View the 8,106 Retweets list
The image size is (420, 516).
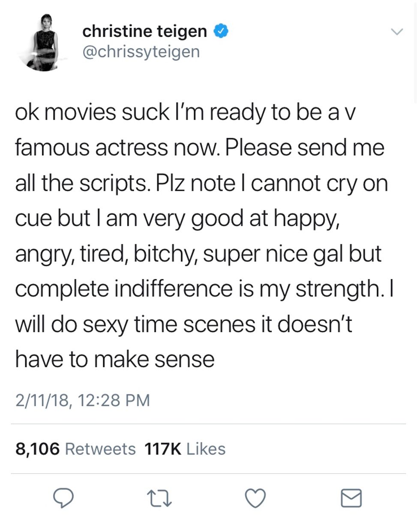pos(100,449)
